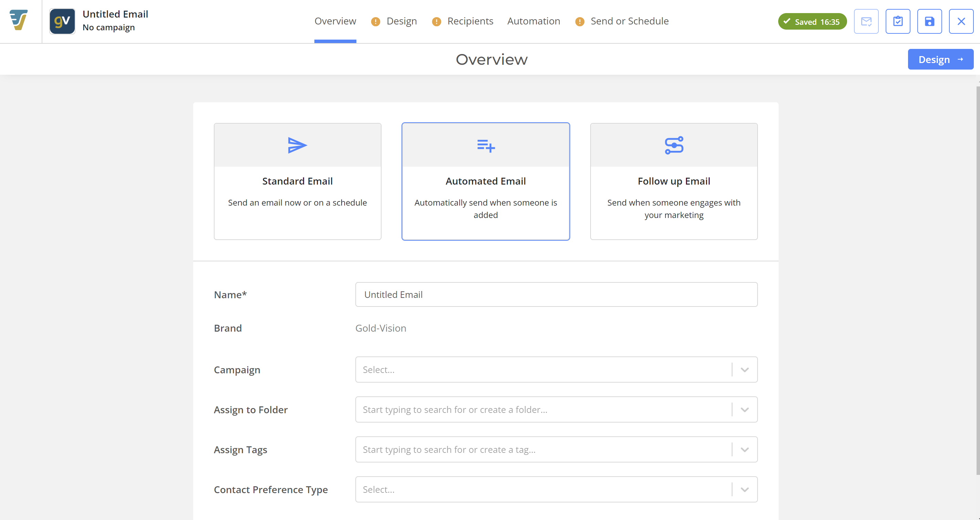Viewport: 980px width, 520px height.
Task: Open the checklist clipboard icon button
Action: pyautogui.click(x=898, y=21)
